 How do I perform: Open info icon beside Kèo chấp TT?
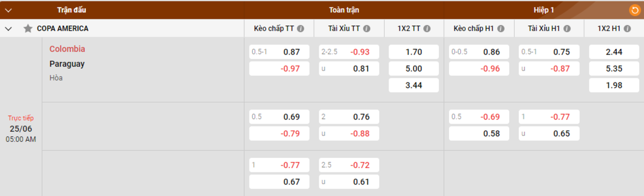coord(301,28)
